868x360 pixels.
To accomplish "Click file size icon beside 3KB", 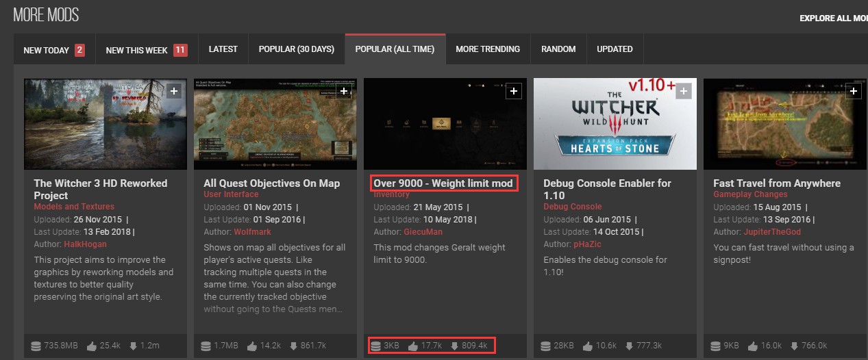I will click(x=376, y=346).
